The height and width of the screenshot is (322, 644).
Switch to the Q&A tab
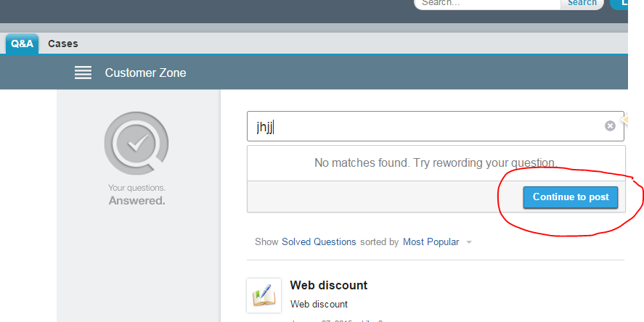(22, 44)
